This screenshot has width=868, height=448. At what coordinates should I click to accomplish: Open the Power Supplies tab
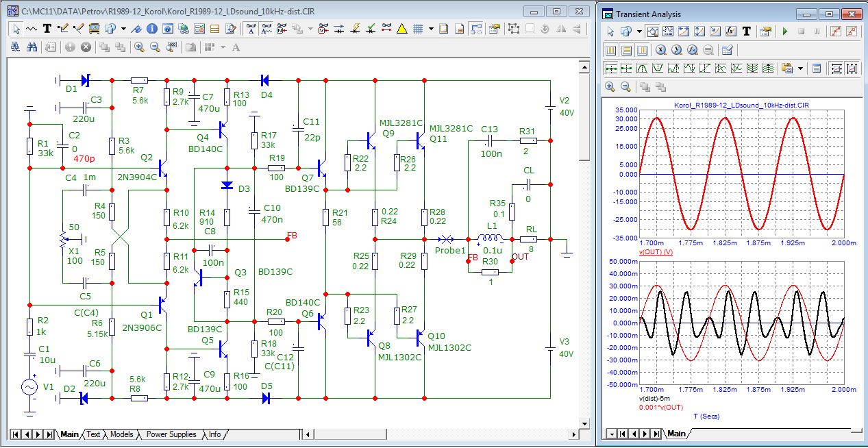(171, 434)
